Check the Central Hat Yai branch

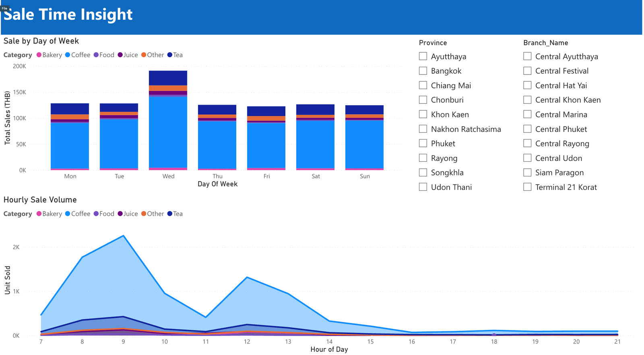coord(527,85)
